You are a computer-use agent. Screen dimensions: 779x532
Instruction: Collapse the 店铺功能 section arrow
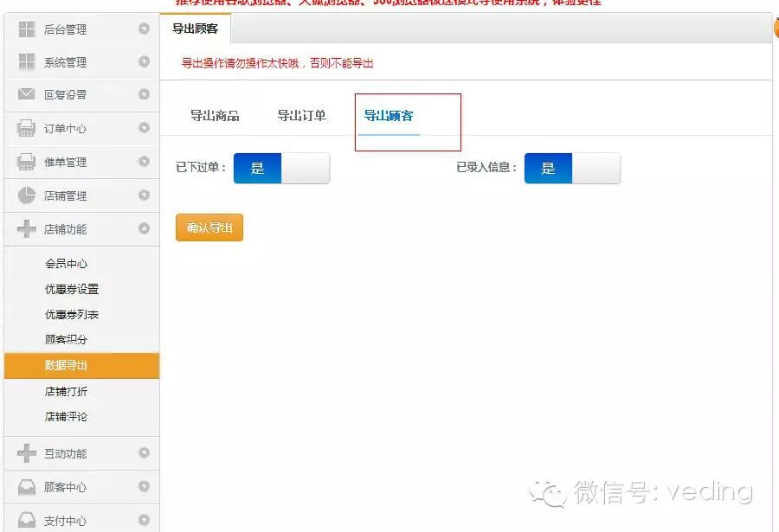coord(144,228)
